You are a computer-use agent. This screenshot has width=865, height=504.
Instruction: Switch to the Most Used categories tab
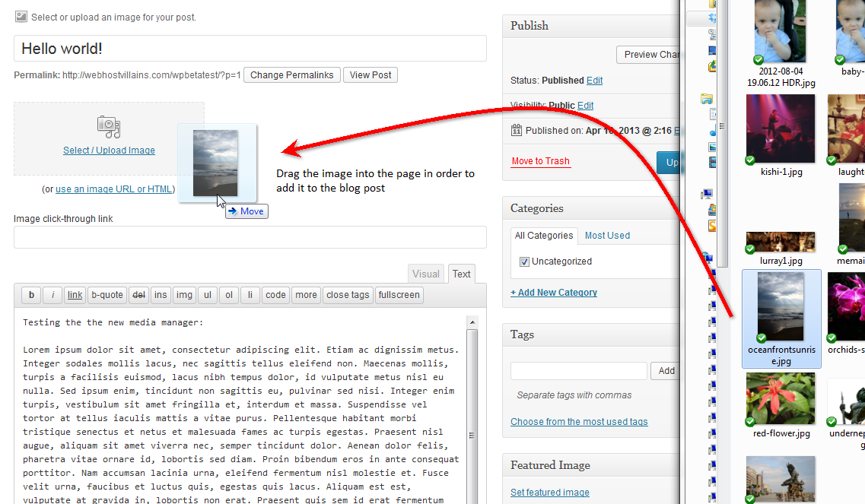coord(607,236)
